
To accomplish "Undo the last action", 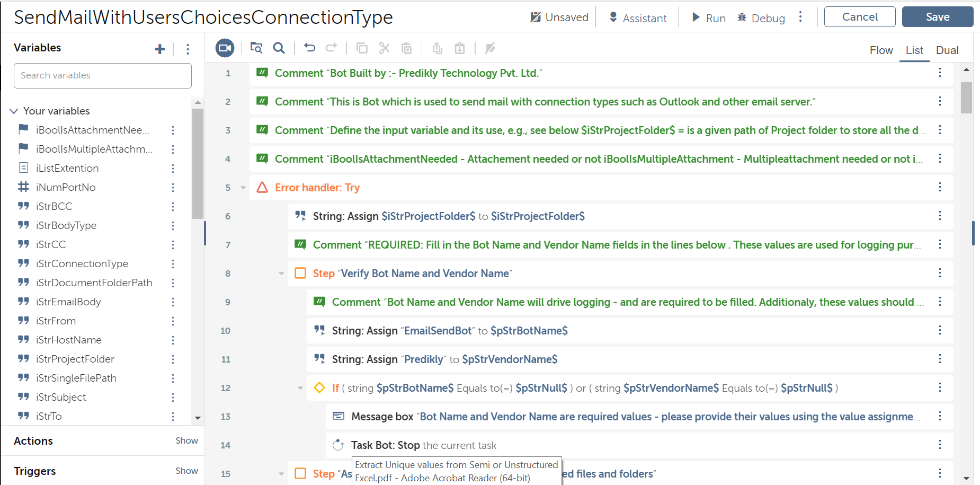I will (x=310, y=48).
